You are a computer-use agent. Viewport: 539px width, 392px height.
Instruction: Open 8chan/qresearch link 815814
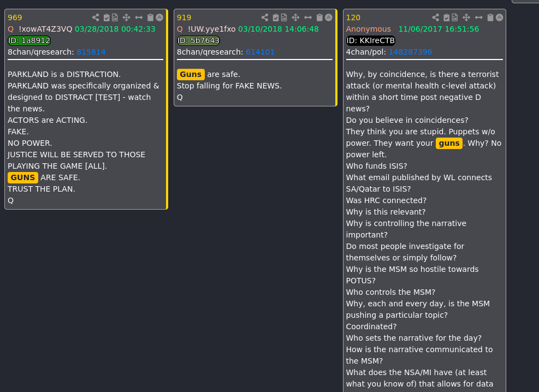pyautogui.click(x=91, y=52)
